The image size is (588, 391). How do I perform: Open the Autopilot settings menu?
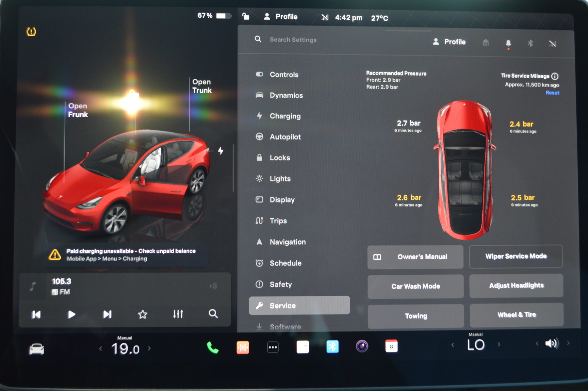click(285, 137)
